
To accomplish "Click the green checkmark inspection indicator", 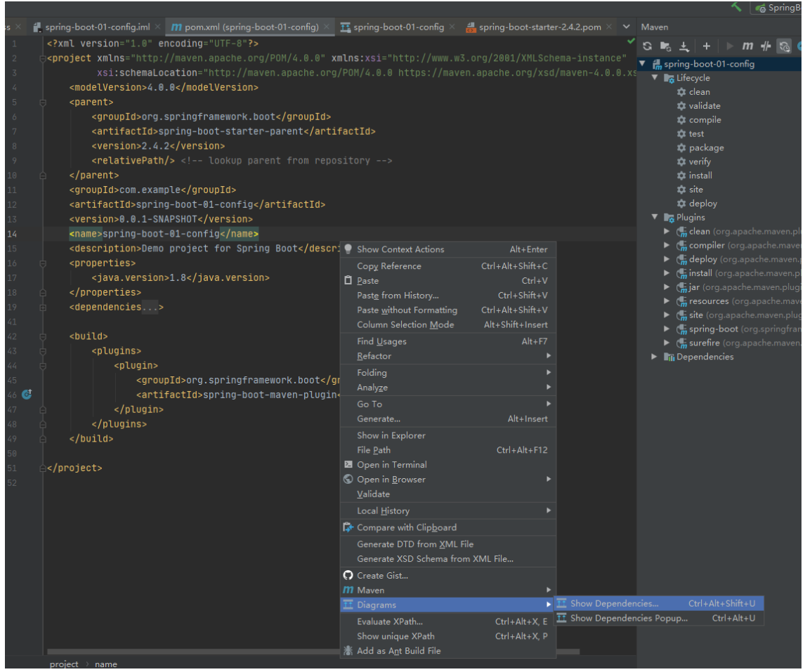I will 631,41.
